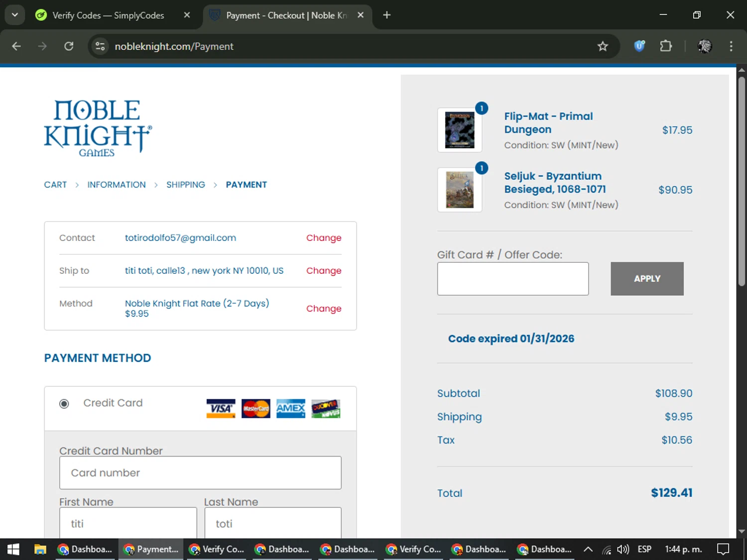Click the Tax value $10.56

pos(677,440)
